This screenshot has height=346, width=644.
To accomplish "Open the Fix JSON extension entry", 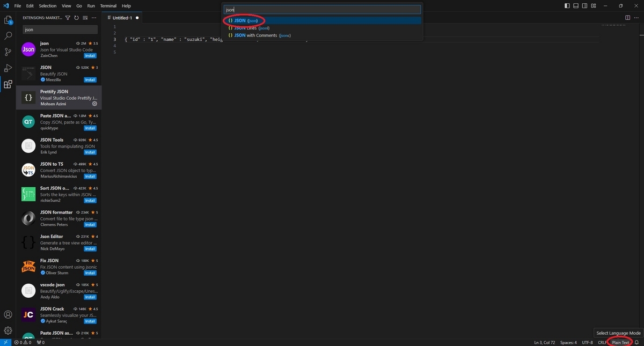I will tap(59, 267).
